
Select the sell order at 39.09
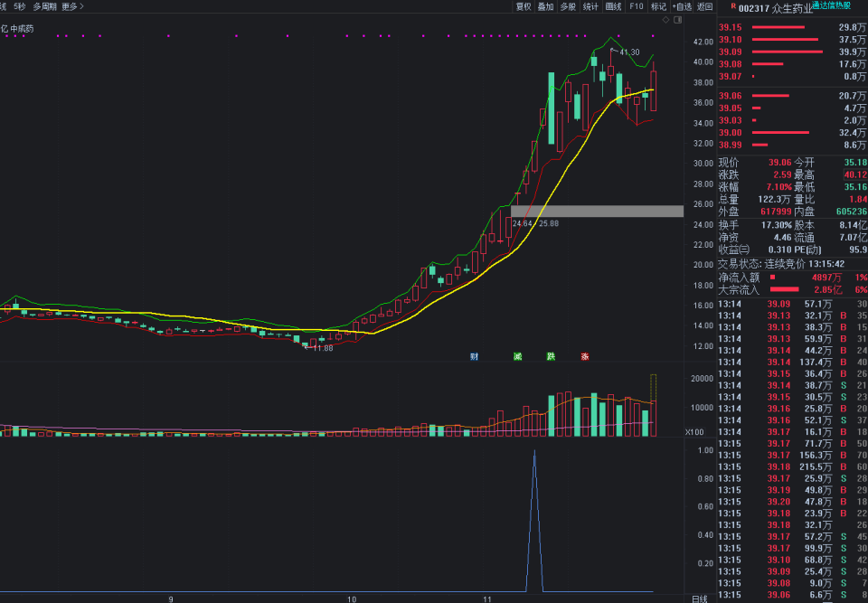click(x=792, y=52)
